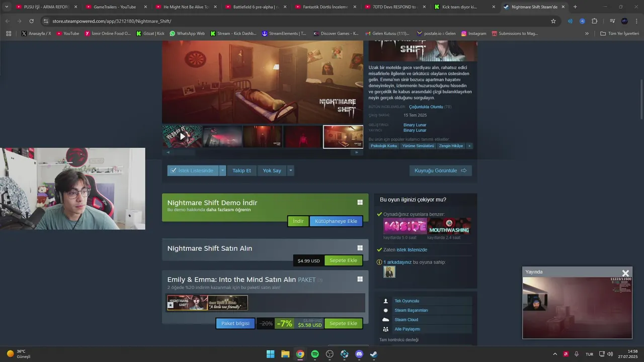
Task: Click the Aile Paylaşımı feature icon
Action: pos(386,329)
